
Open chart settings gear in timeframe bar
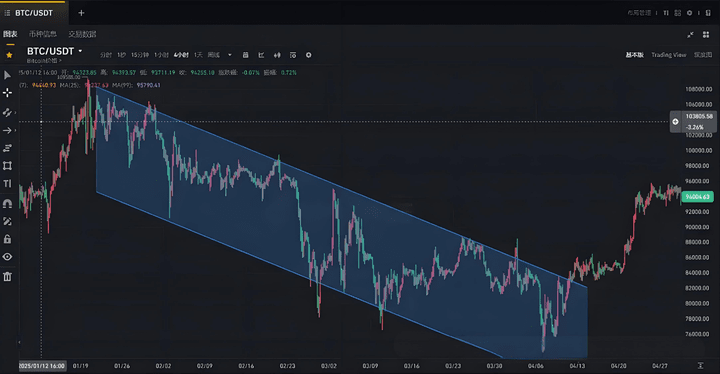pos(309,55)
